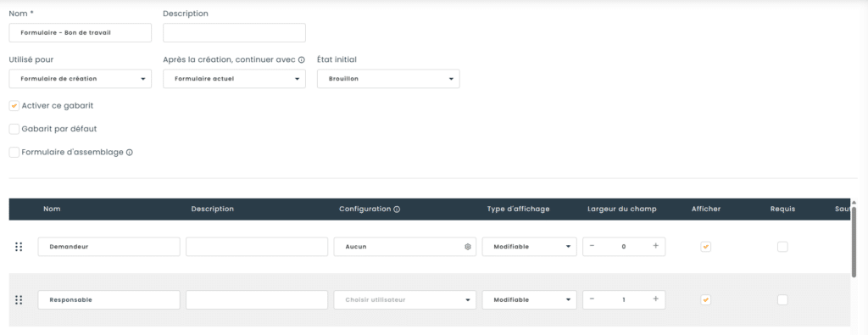The height and width of the screenshot is (335, 868).
Task: Click the empty Description field at top
Action: point(234,33)
